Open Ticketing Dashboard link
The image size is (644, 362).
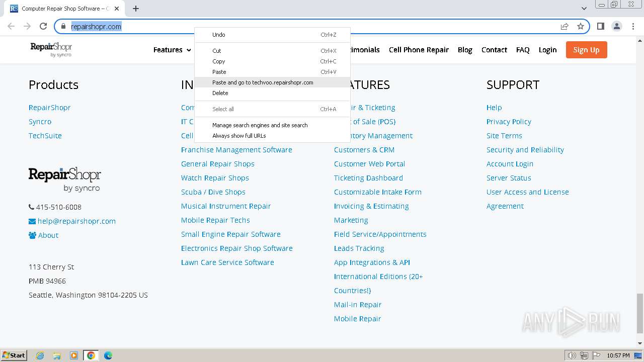click(x=368, y=178)
